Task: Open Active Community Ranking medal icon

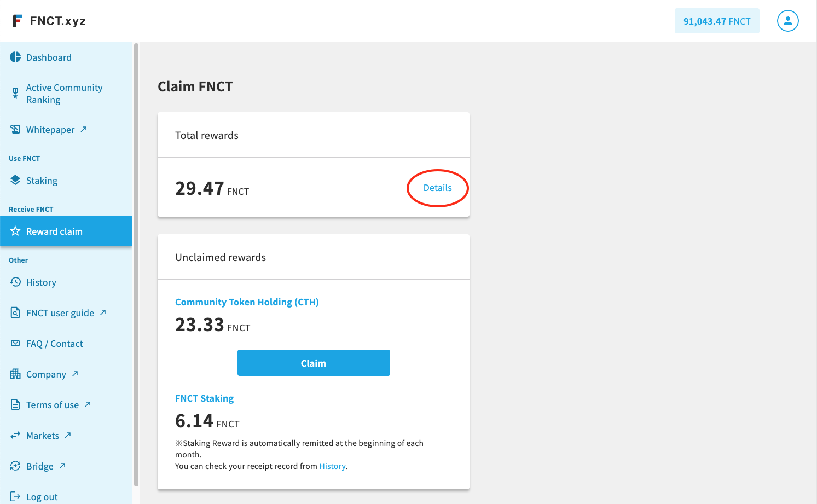Action: [x=15, y=94]
